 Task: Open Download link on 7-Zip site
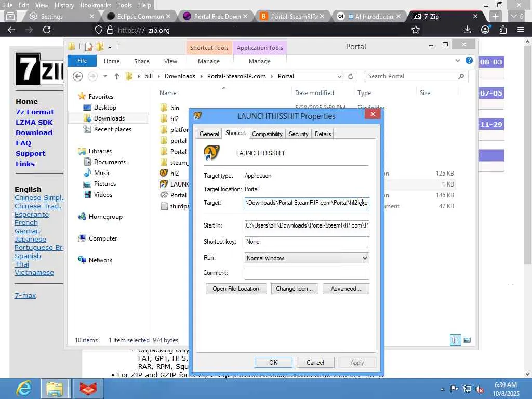pos(34,132)
